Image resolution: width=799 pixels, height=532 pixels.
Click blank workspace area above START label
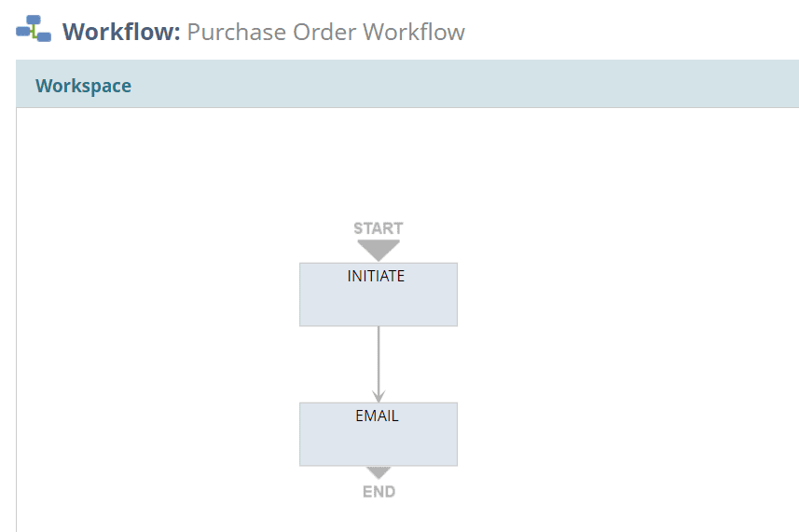pos(379,163)
